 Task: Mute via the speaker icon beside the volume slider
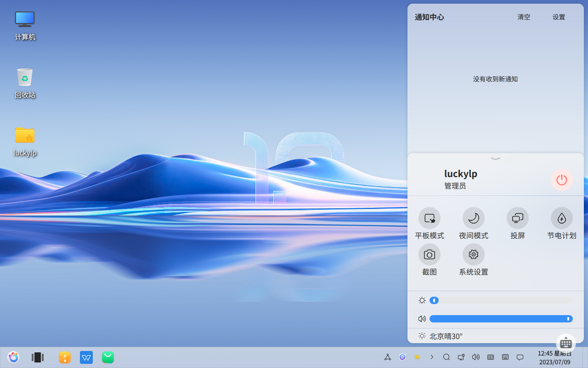[422, 319]
